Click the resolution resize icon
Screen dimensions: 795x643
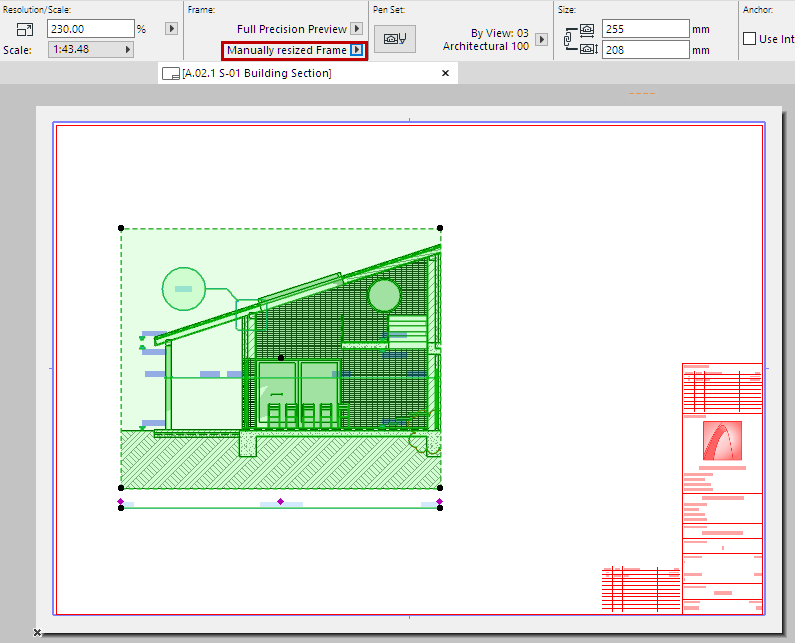25,29
